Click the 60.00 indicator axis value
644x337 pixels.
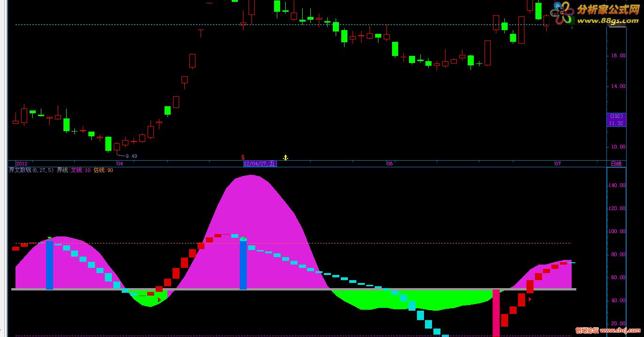click(x=618, y=277)
